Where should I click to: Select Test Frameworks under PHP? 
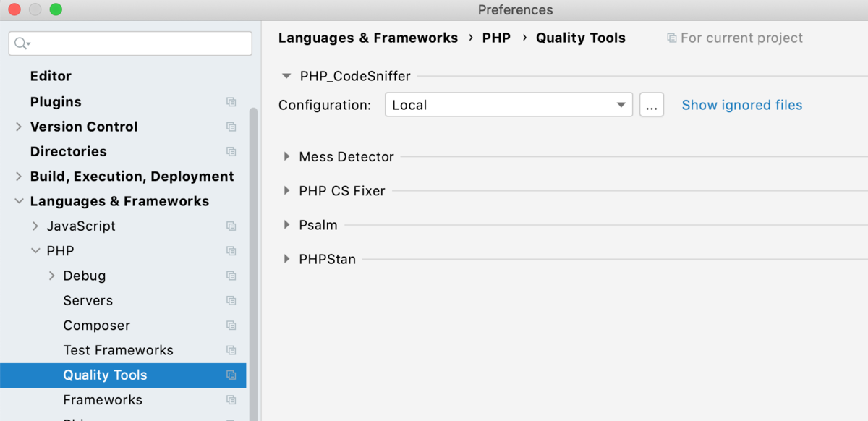[x=119, y=350]
